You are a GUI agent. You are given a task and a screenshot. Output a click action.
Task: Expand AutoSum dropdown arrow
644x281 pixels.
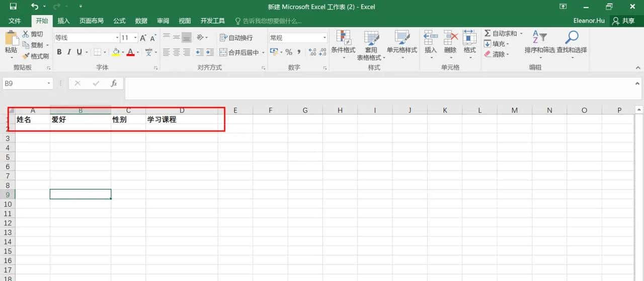click(x=521, y=33)
